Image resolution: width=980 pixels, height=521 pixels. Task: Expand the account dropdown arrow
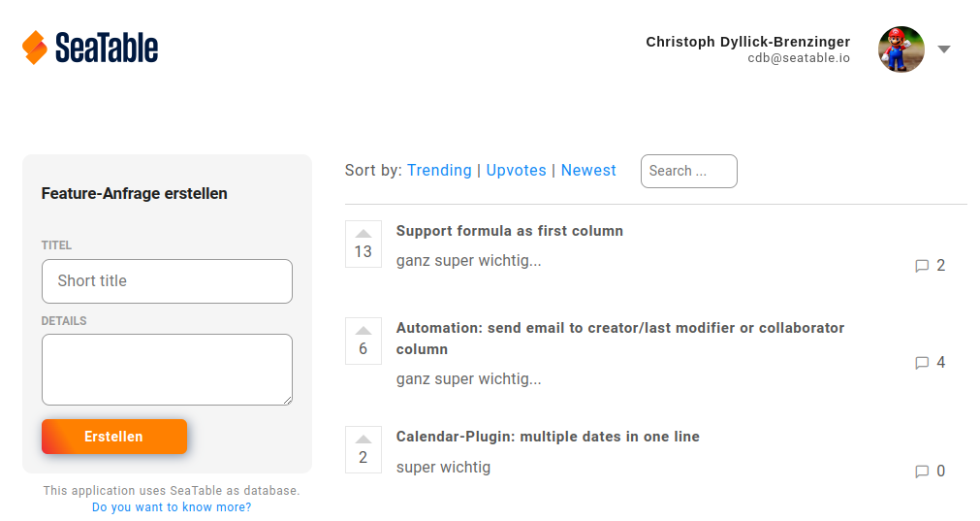944,49
